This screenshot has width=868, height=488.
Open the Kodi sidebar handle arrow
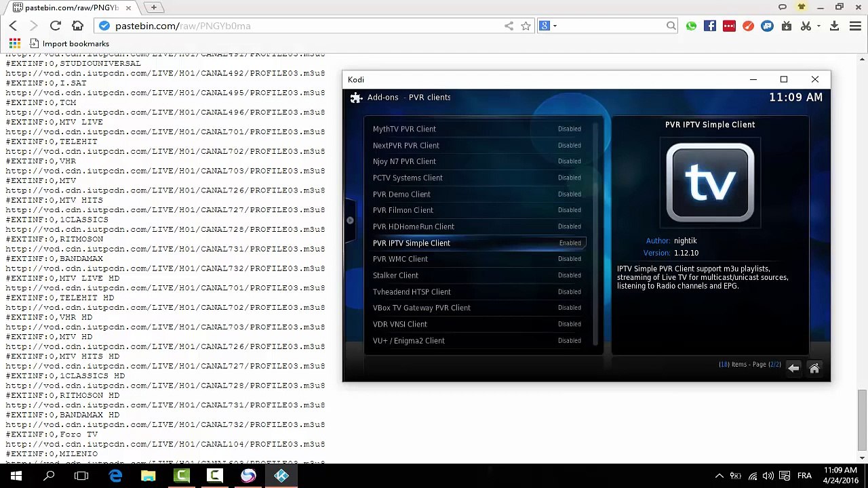[x=350, y=220]
